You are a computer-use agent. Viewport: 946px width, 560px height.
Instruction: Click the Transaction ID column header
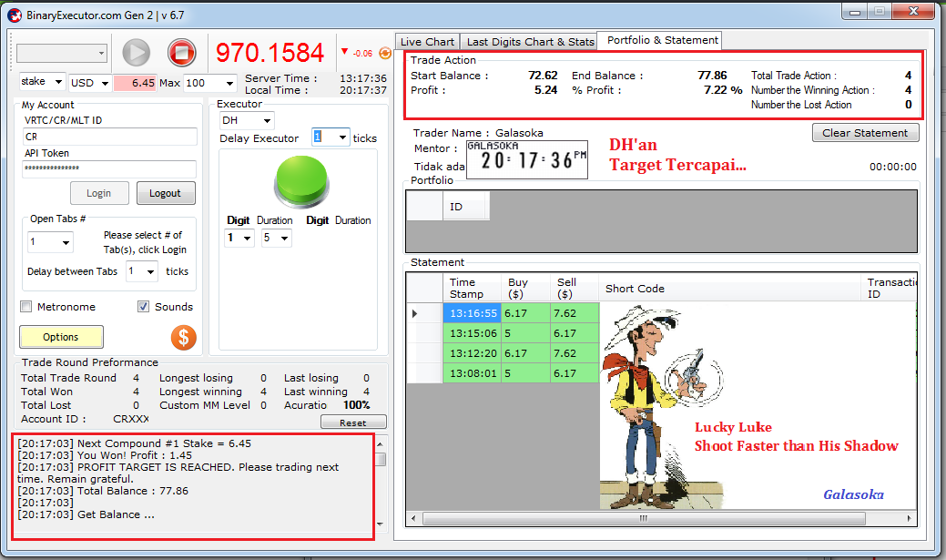tap(889, 288)
